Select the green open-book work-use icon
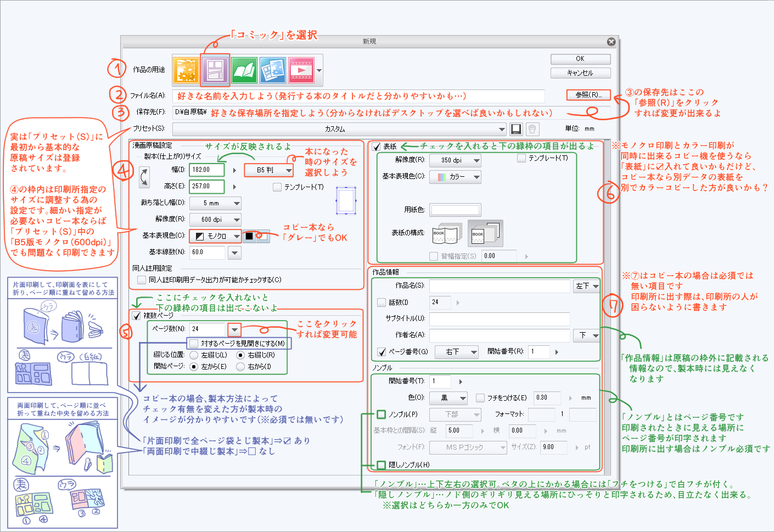Screen dimensions: 774x532 tap(244, 70)
